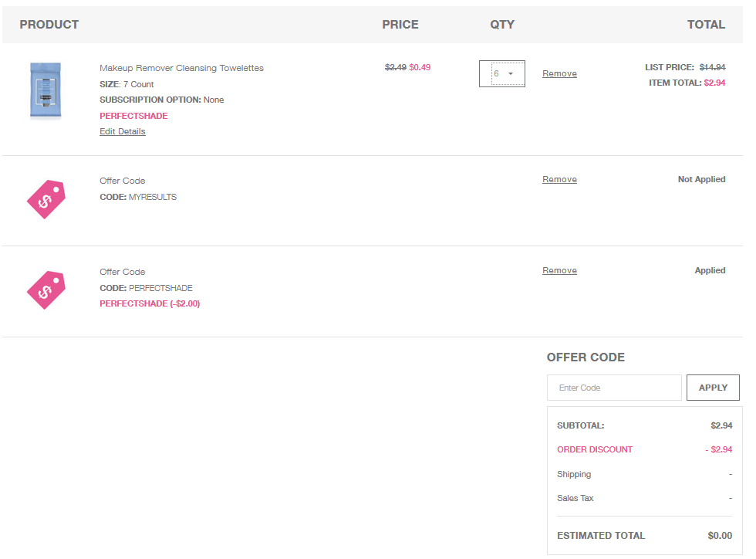The width and height of the screenshot is (756, 559).
Task: Remove the MYRESULTS offer code
Action: [x=559, y=179]
